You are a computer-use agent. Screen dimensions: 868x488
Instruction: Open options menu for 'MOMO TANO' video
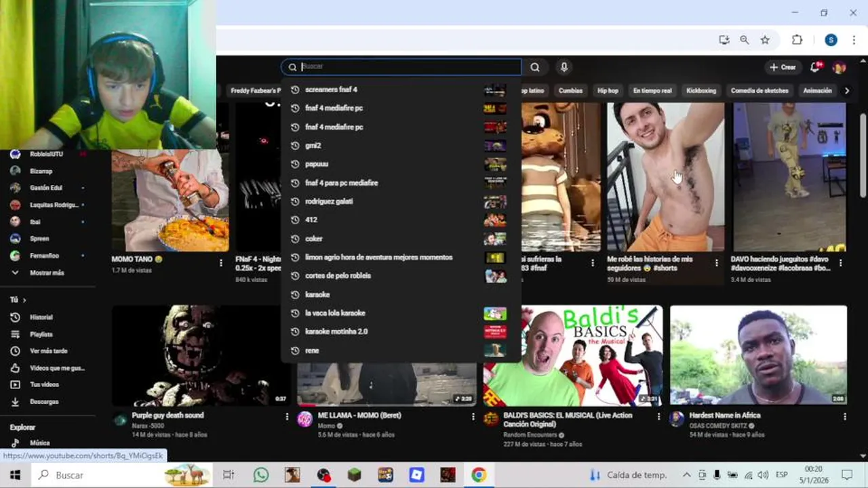[220, 262]
